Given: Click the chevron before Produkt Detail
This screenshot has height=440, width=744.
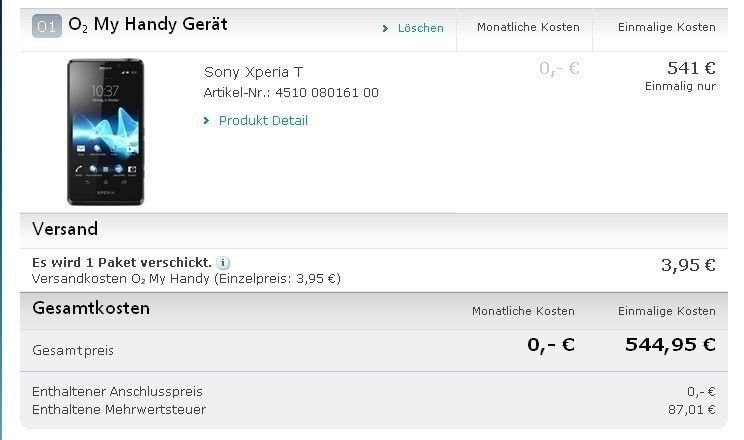Looking at the screenshot, I should [x=206, y=121].
